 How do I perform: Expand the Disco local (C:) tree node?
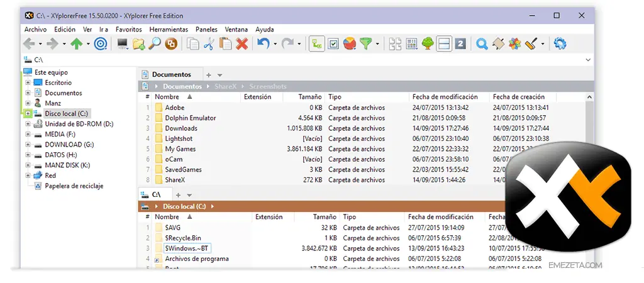coord(28,114)
